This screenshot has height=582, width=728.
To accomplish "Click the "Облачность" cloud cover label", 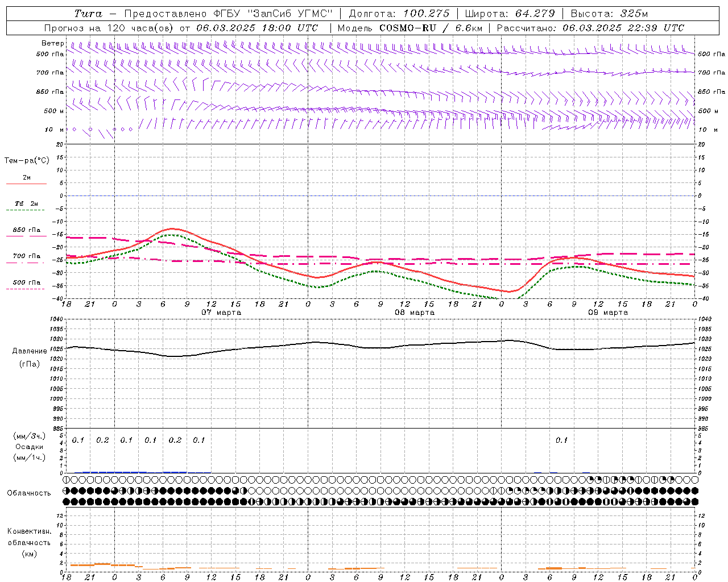I will click(29, 493).
